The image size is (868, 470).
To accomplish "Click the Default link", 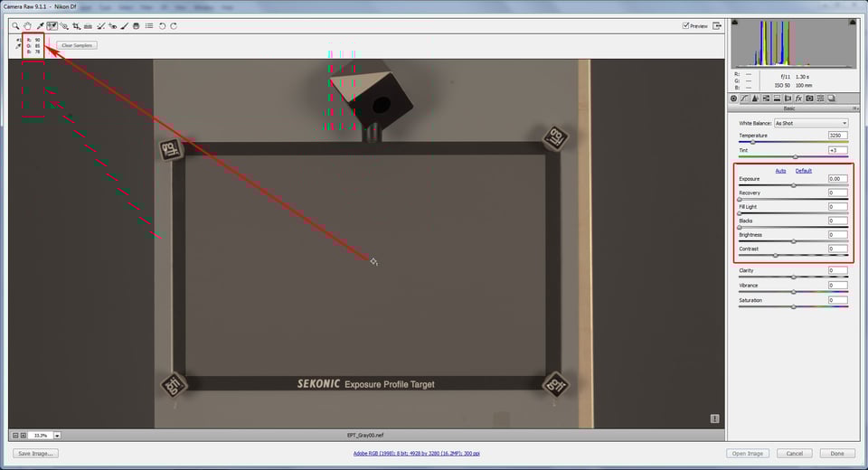I will [804, 171].
